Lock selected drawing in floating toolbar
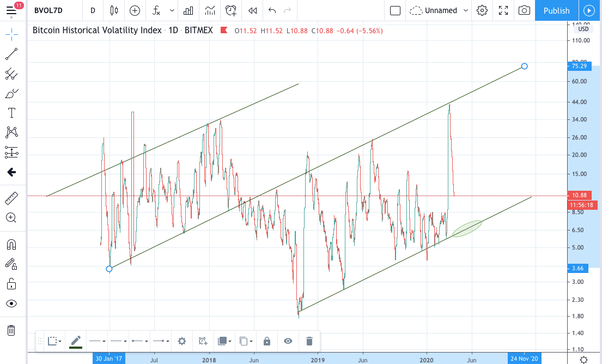Screen dimensions: 602x364 pos(267,341)
